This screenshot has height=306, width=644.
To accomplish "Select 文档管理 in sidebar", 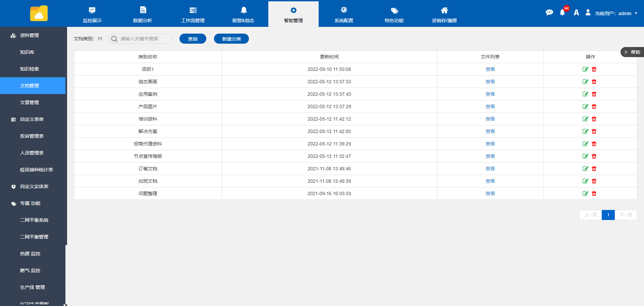I will click(x=33, y=86).
